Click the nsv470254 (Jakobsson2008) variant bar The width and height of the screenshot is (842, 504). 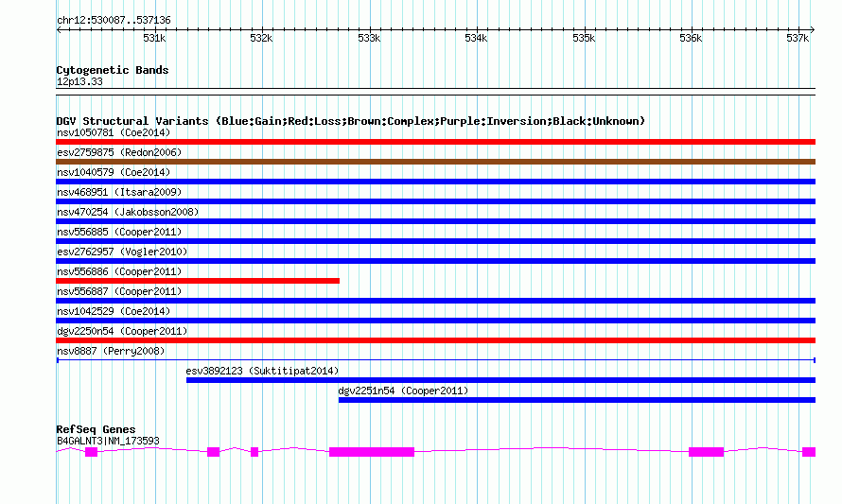coord(435,221)
